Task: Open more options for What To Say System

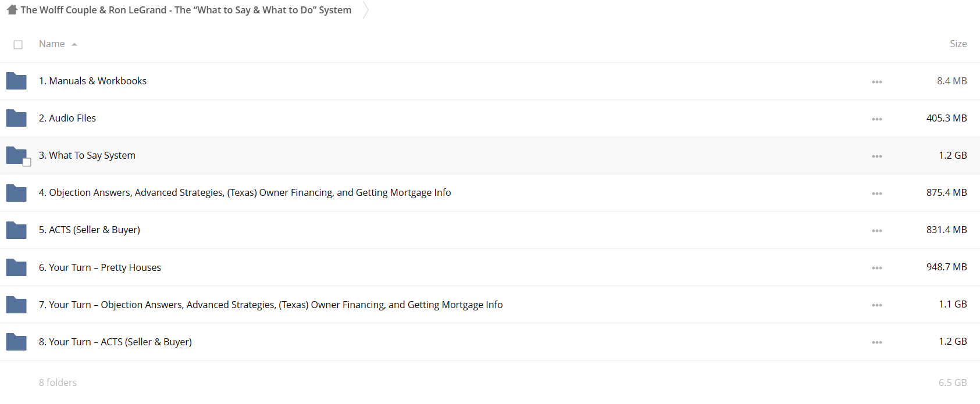Action: click(x=877, y=156)
